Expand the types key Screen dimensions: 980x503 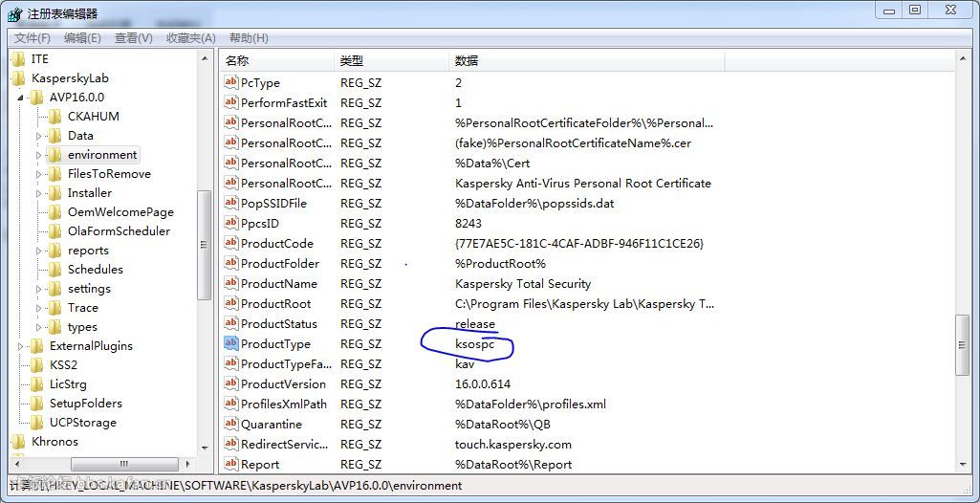[x=39, y=327]
